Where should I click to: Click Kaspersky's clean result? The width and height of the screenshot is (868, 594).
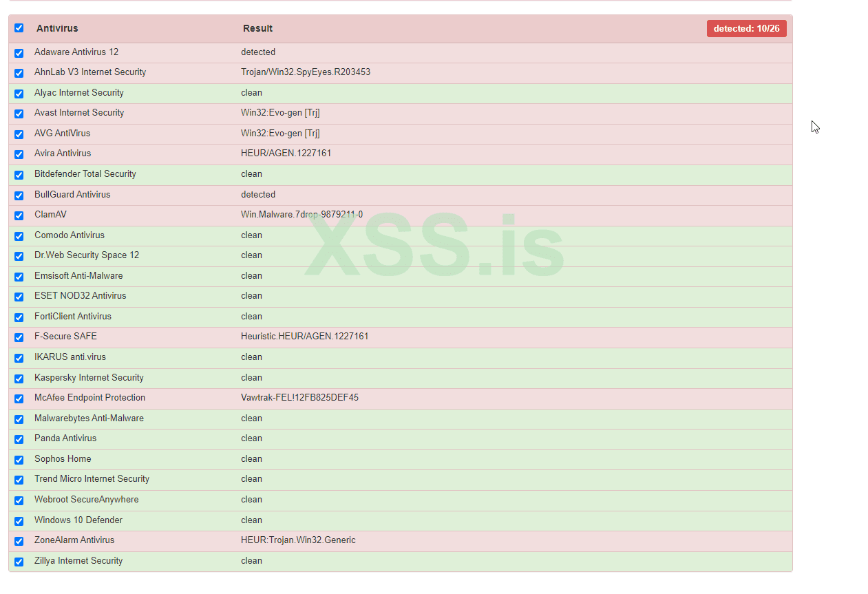[251, 378]
